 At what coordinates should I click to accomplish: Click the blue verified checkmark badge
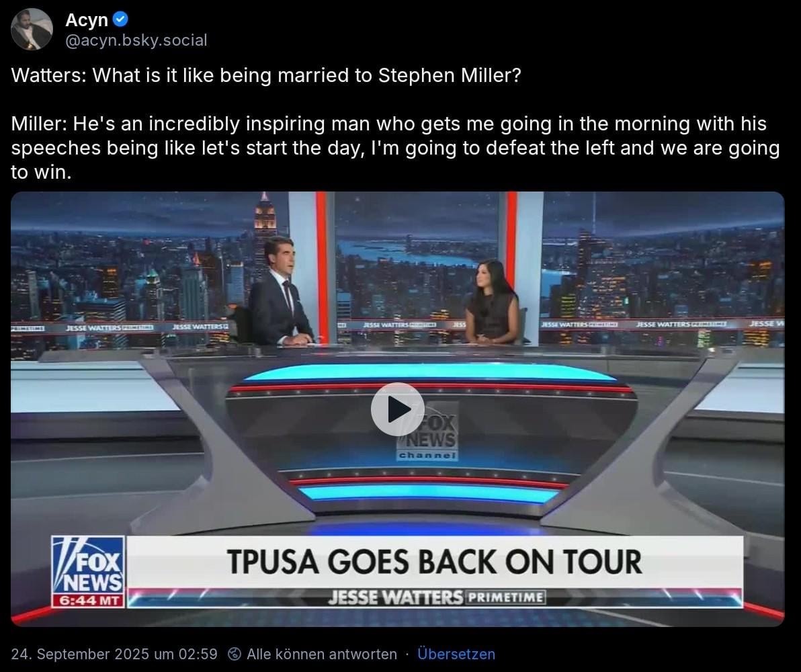[120, 19]
